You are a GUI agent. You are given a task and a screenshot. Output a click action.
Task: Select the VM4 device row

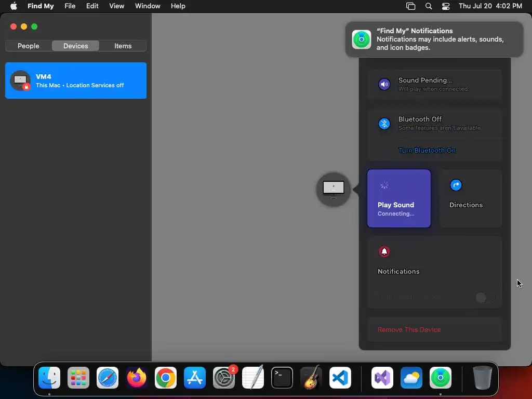point(76,81)
